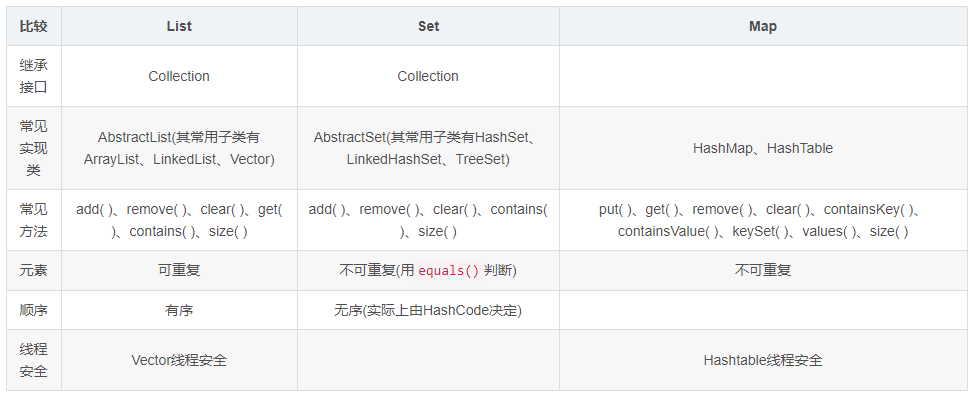Click the 常见方法 row label
Image resolution: width=973 pixels, height=398 pixels.
pyautogui.click(x=34, y=220)
